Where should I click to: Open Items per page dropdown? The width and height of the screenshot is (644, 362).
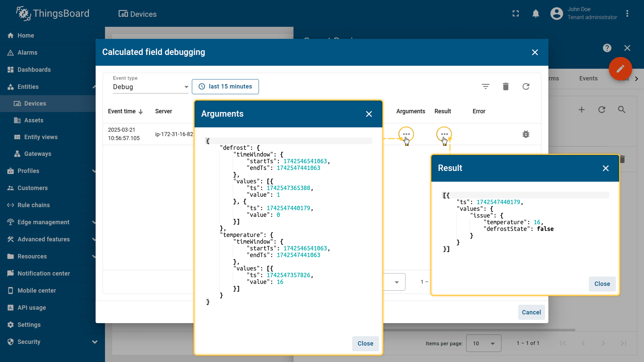pyautogui.click(x=483, y=343)
